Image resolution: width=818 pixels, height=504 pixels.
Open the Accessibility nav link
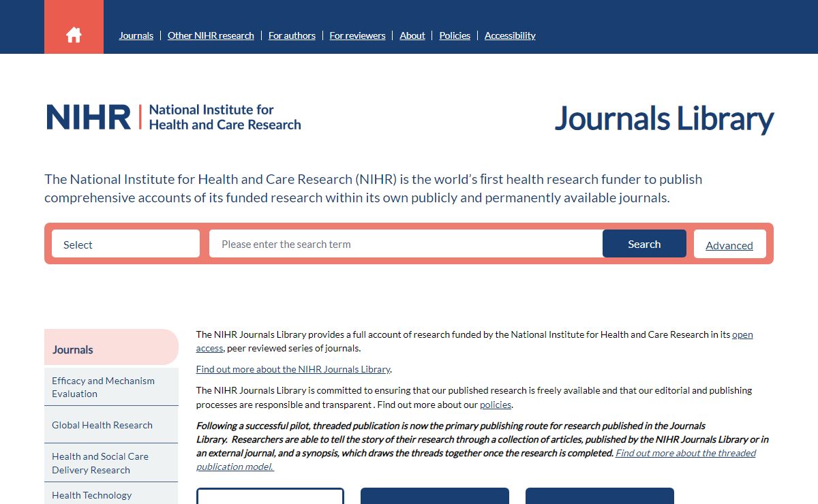510,35
